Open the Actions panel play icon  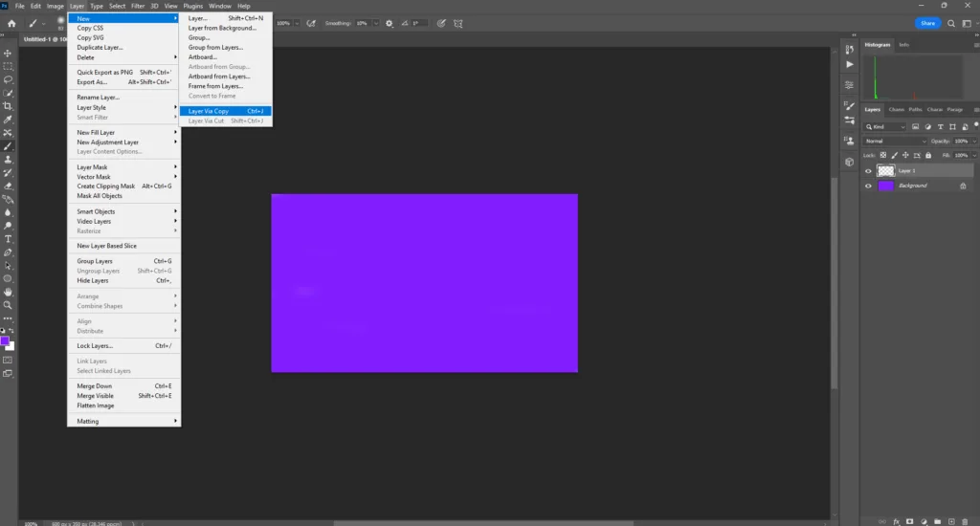850,64
